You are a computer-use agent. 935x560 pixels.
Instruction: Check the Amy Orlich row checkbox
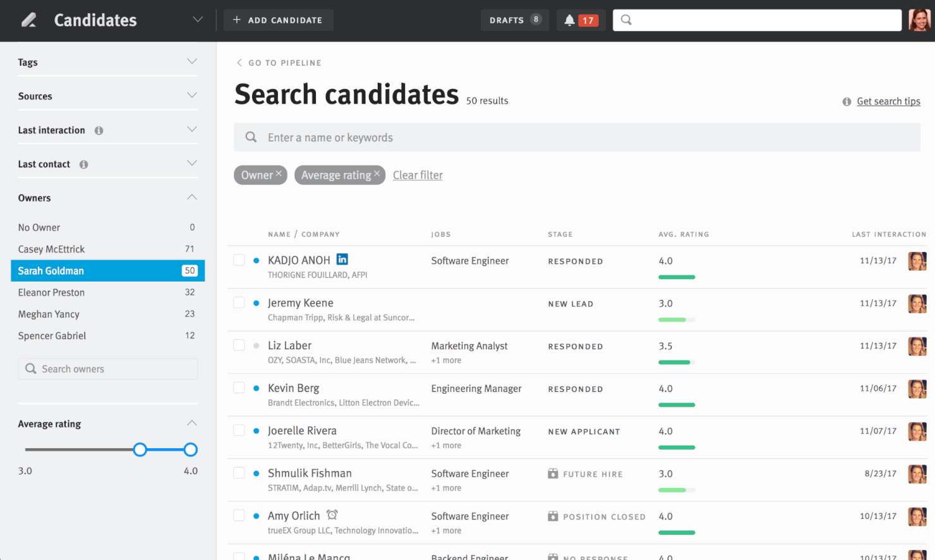(x=239, y=516)
